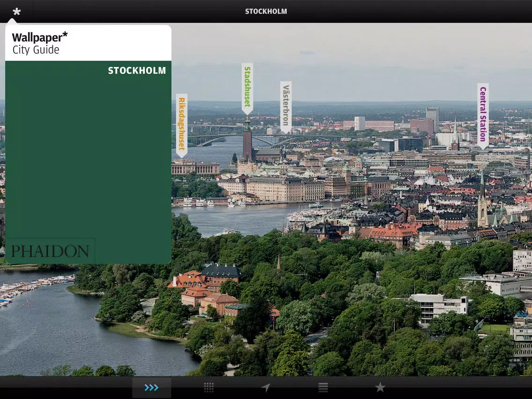Tap the Wallpaper* City Guide heading
532x399 pixels.
pos(40,43)
